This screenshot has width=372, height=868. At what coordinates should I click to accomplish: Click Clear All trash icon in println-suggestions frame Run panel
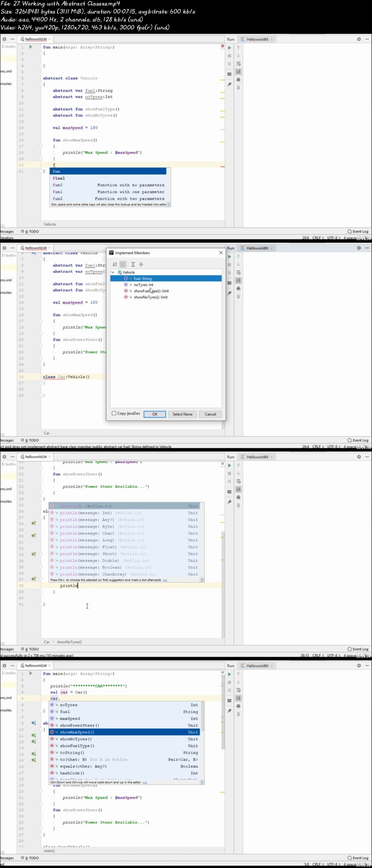click(238, 505)
